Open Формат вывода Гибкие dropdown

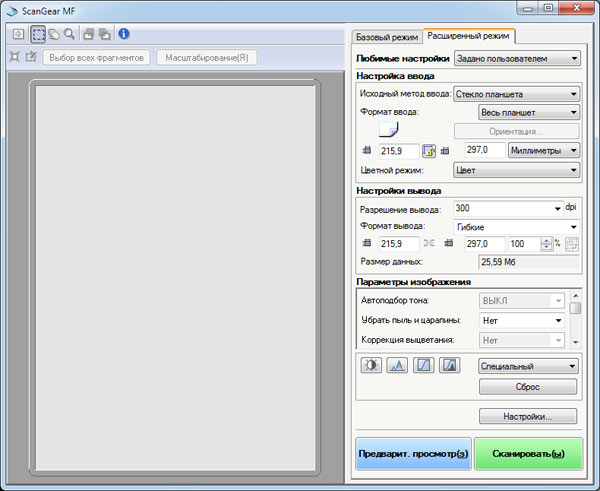[x=516, y=227]
